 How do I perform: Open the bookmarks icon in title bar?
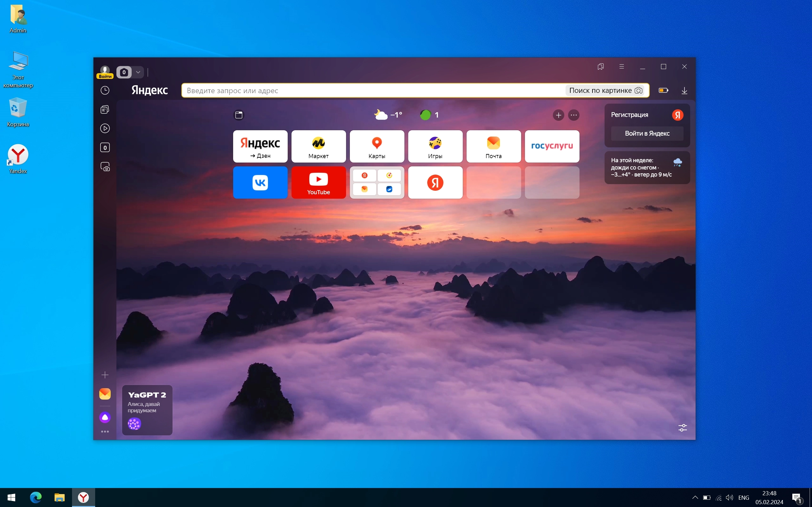pyautogui.click(x=601, y=67)
